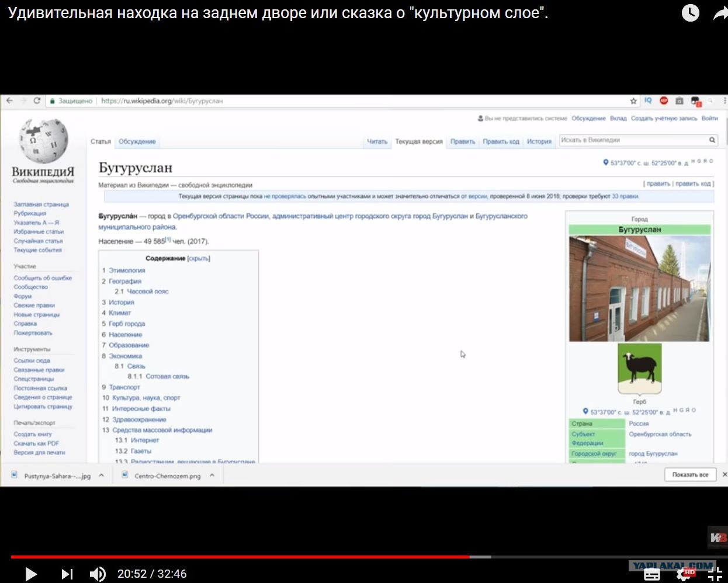
Task: Click Свежие правки in sidebar
Action: pyautogui.click(x=34, y=306)
